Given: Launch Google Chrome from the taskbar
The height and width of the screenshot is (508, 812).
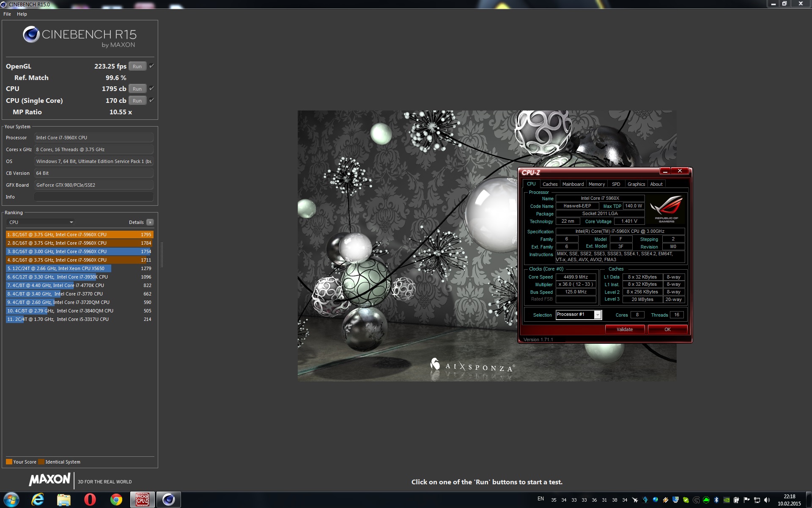Looking at the screenshot, I should (116, 500).
